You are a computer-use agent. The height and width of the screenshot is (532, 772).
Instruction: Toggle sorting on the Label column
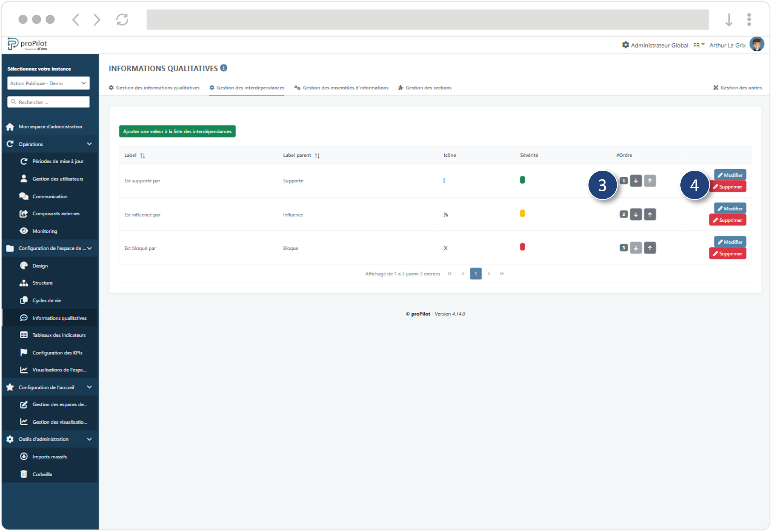143,155
